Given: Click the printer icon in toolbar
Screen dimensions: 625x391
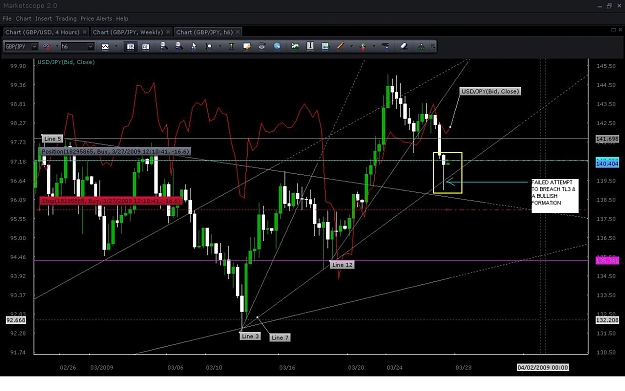Looking at the screenshot, I should (261, 46).
